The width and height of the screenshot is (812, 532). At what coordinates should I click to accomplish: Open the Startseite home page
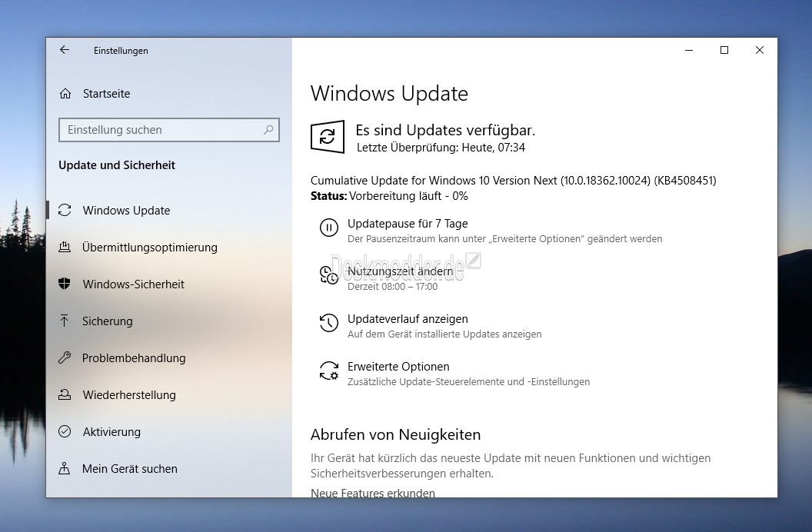click(106, 94)
